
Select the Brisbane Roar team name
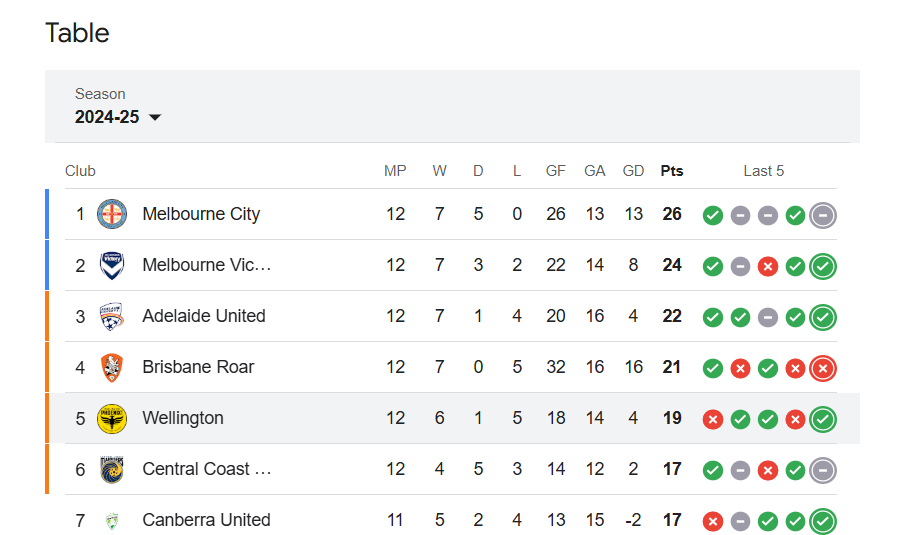198,367
